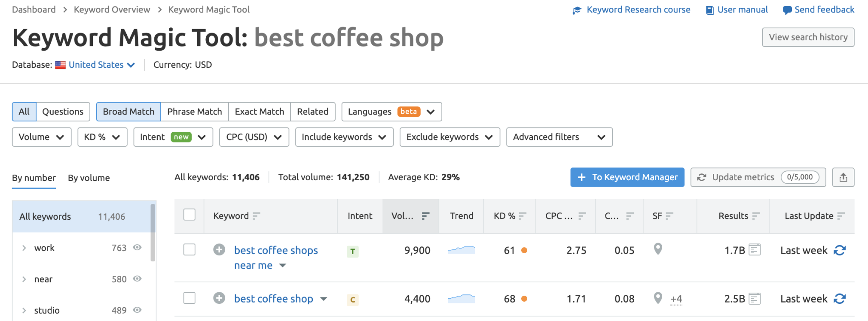Click the export upload icon button
This screenshot has height=321, width=868.
(843, 177)
